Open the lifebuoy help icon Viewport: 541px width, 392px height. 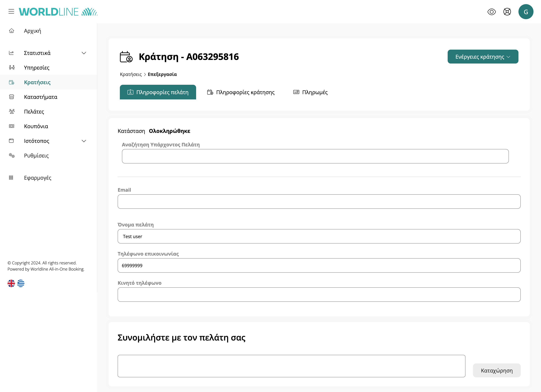[x=507, y=12]
